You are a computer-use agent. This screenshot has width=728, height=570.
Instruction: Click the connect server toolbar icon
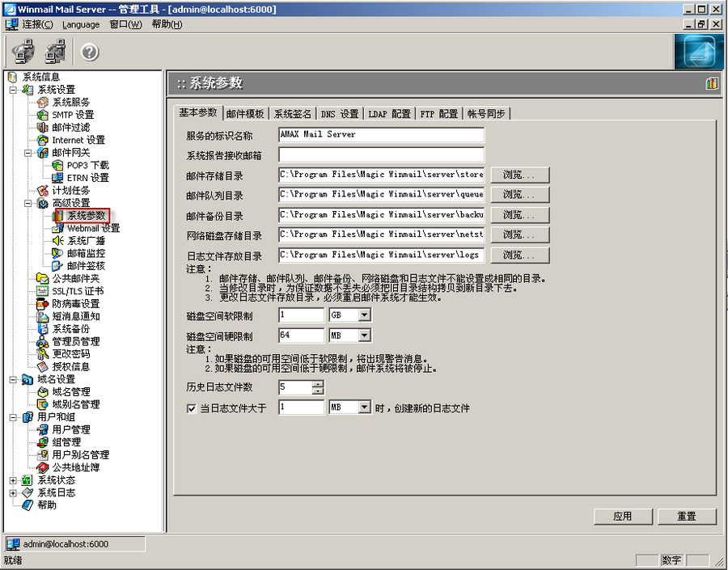pyautogui.click(x=23, y=52)
